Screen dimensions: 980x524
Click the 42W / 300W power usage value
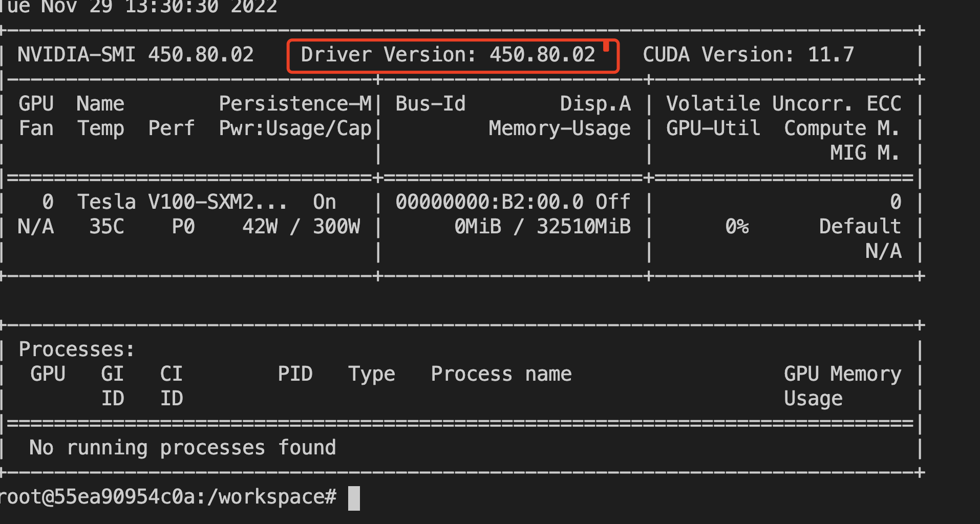tap(302, 226)
